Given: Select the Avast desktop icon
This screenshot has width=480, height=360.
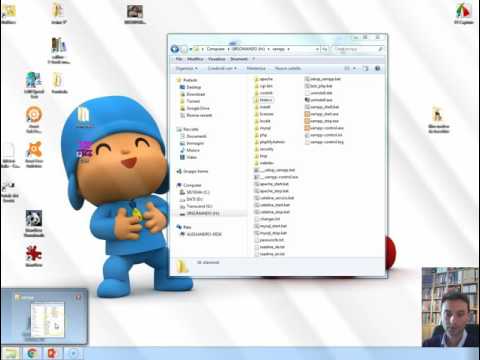Looking at the screenshot, I should coord(34,154).
